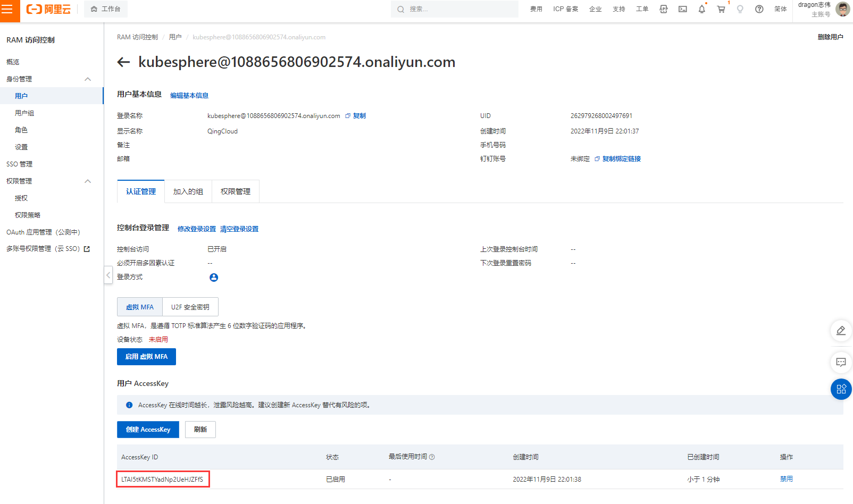The width and height of the screenshot is (853, 504).
Task: Click RAM 访问控制 breadcrumb link
Action: point(137,37)
